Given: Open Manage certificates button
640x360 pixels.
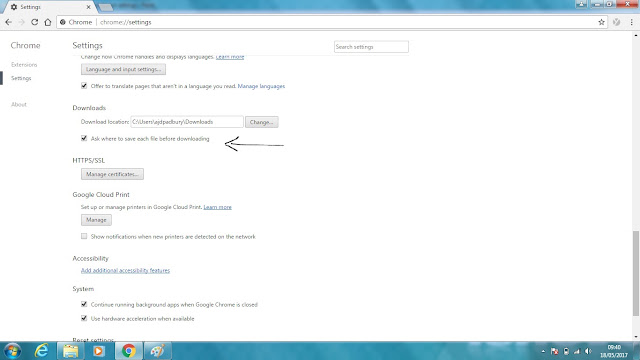Looking at the screenshot, I should (x=112, y=174).
